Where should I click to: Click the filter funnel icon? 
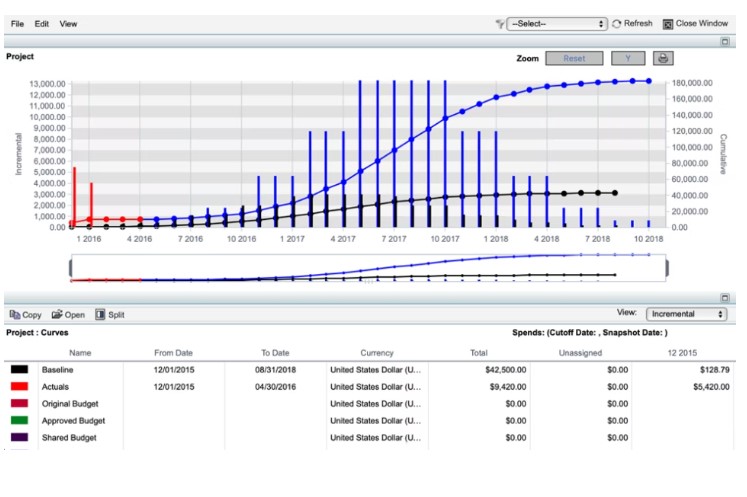point(499,23)
